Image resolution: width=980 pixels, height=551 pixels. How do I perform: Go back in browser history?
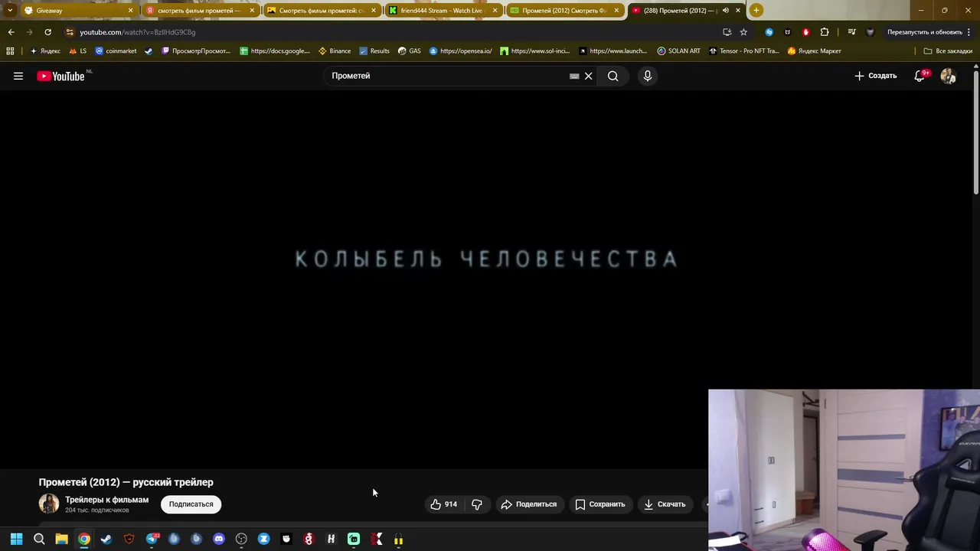click(11, 32)
